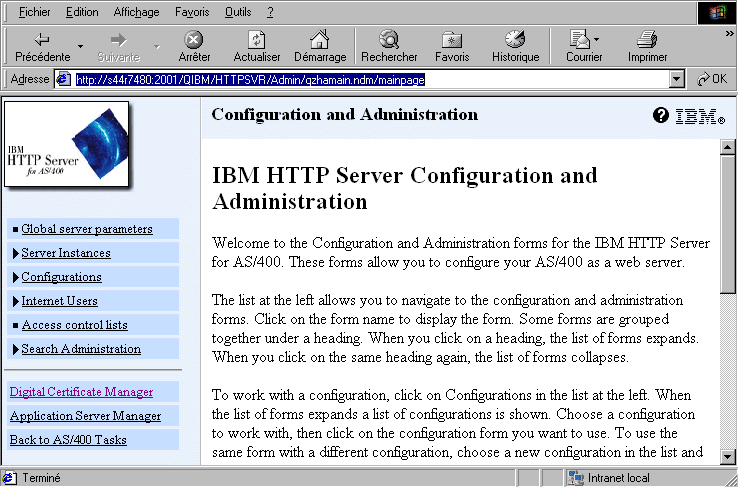This screenshot has height=487, width=738.
Task: Click the Intranet local zone icon
Action: click(x=574, y=478)
